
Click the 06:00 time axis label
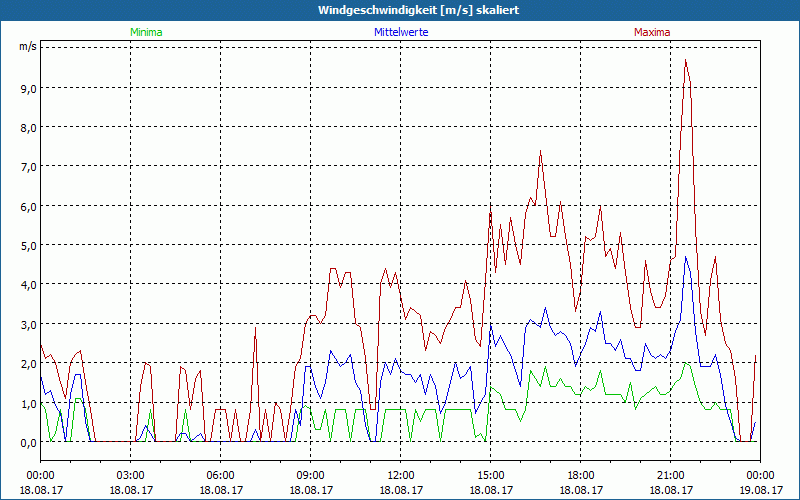[220, 476]
